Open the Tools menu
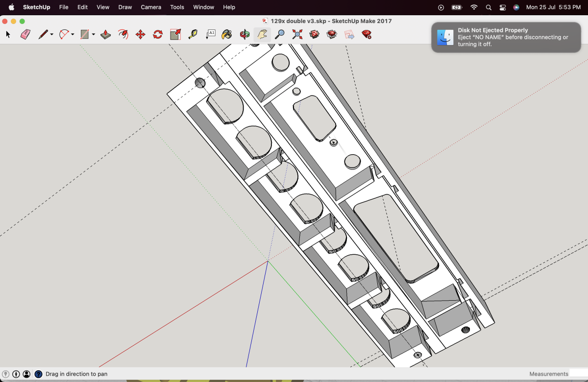Viewport: 588px width, 382px height. (x=177, y=7)
